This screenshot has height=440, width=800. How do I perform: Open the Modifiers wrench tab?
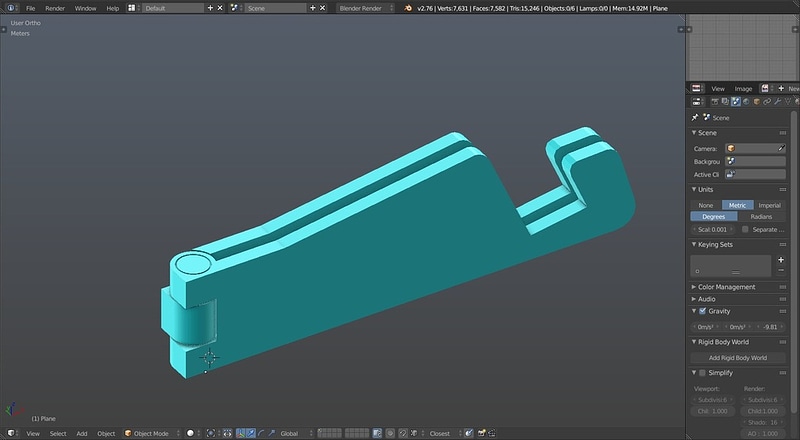[x=778, y=102]
